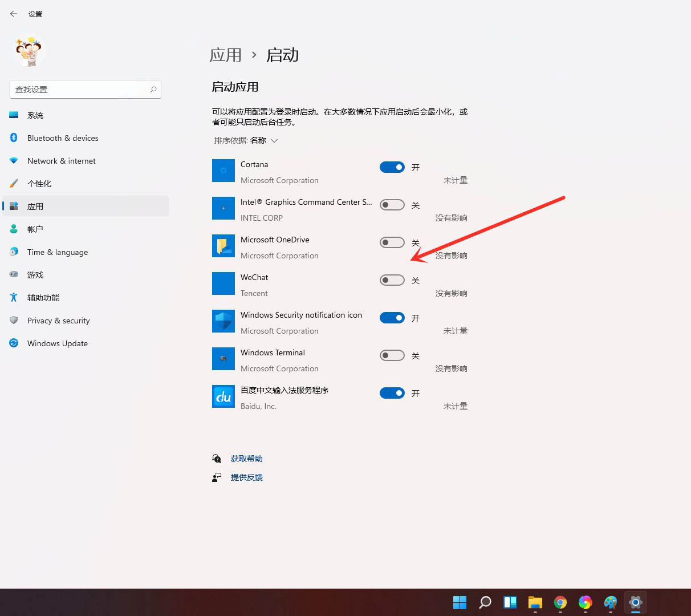The image size is (691, 616).
Task: Select the Bluetooth & devices sidebar icon
Action: pyautogui.click(x=14, y=138)
